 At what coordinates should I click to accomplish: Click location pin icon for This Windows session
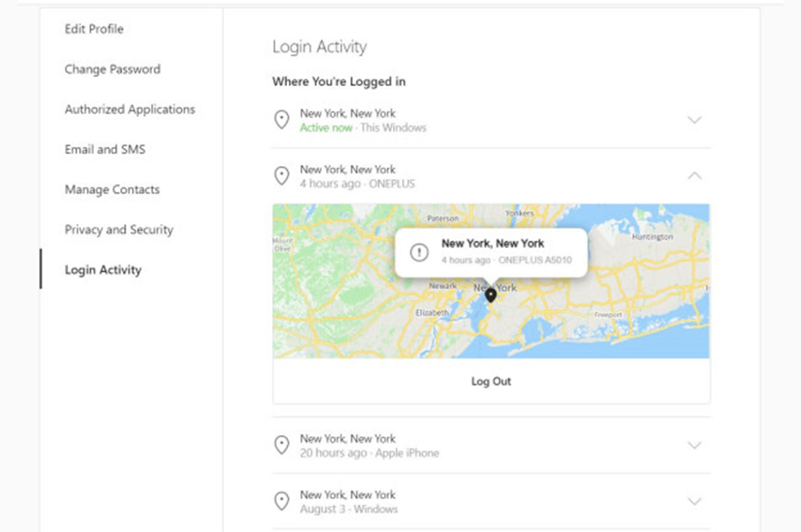(x=281, y=120)
